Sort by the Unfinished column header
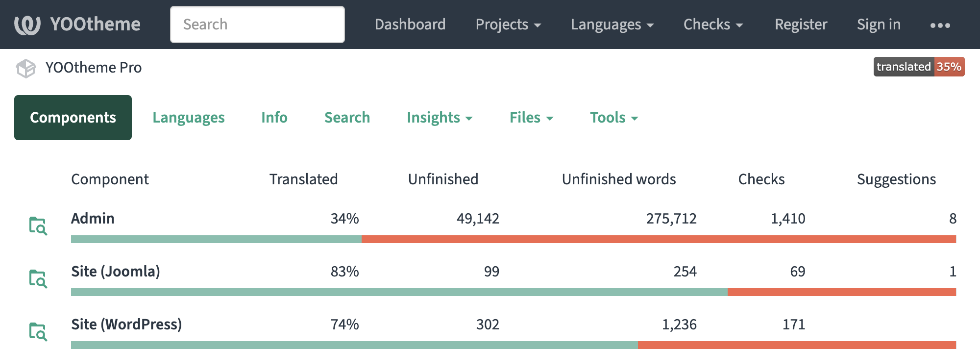Screen dimensions: 980x349 click(443, 179)
